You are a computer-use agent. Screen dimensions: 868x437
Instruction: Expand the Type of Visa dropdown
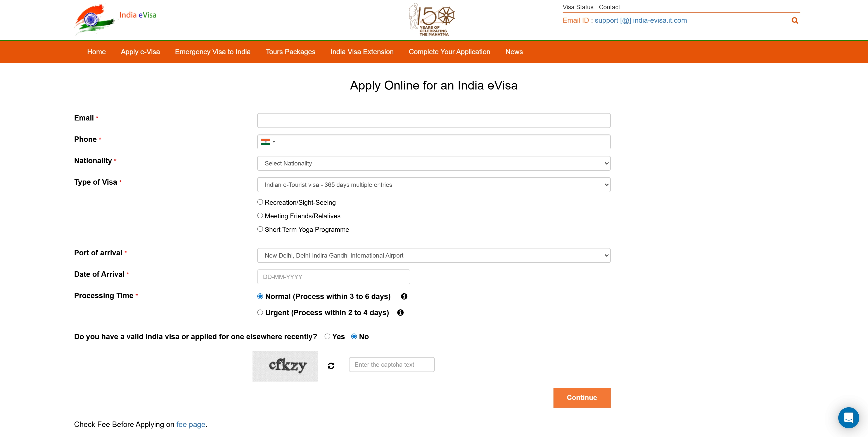pyautogui.click(x=434, y=185)
